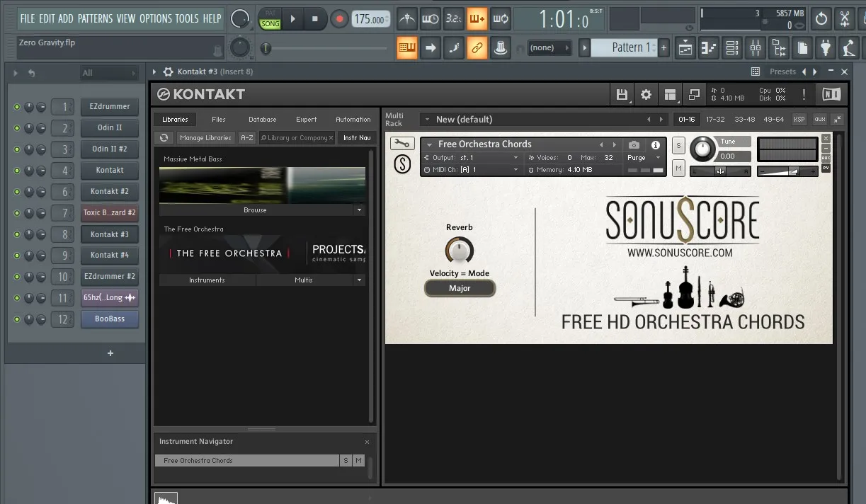The width and height of the screenshot is (866, 504).
Task: Adjust the Reverb knob
Action: pyautogui.click(x=459, y=250)
